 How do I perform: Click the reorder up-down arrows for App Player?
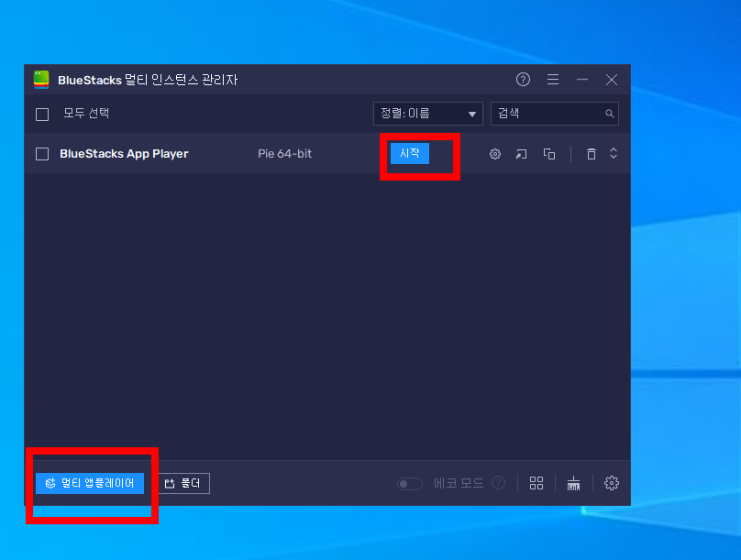click(613, 153)
